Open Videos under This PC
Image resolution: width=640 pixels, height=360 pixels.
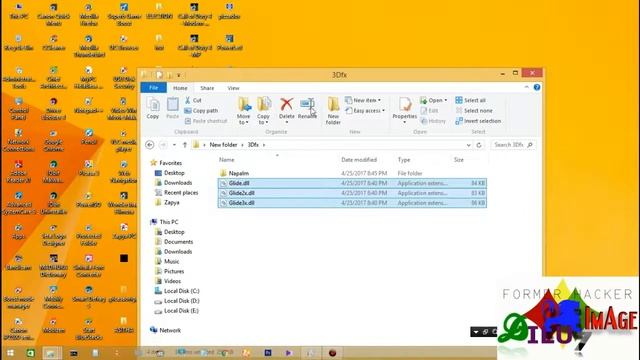pos(172,281)
